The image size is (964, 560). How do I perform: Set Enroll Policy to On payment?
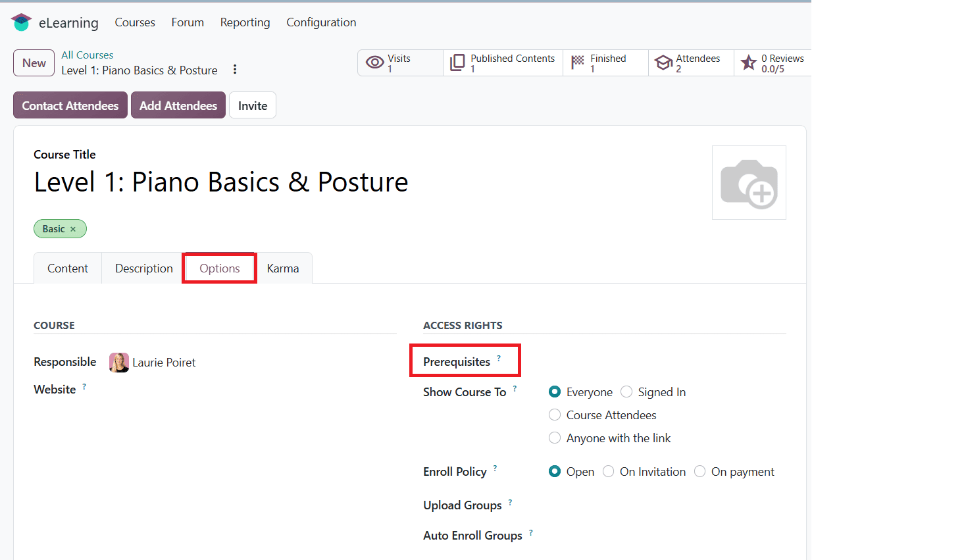pyautogui.click(x=699, y=472)
